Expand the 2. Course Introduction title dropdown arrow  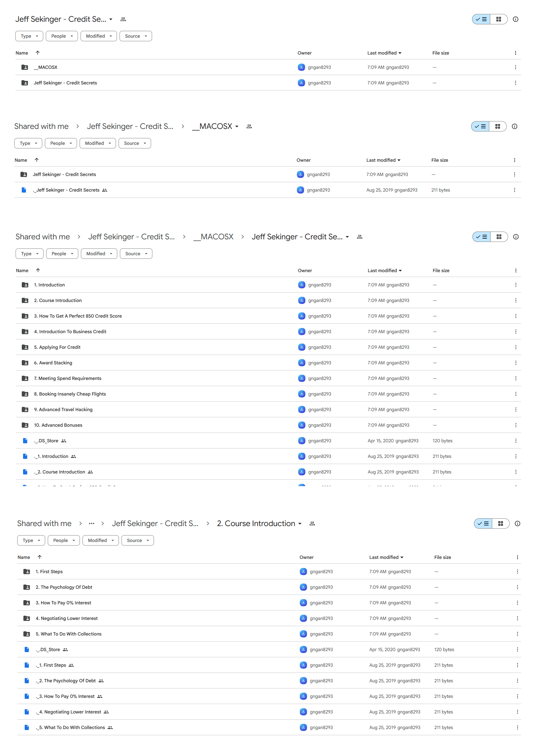300,524
